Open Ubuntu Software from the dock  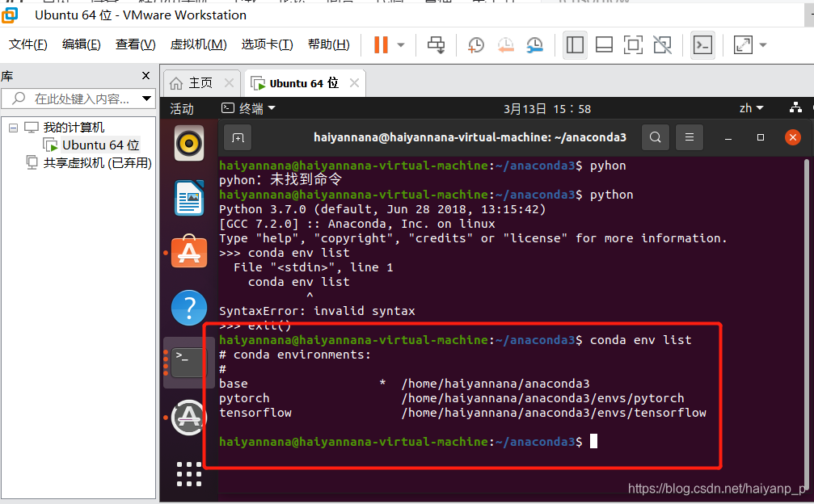click(188, 253)
